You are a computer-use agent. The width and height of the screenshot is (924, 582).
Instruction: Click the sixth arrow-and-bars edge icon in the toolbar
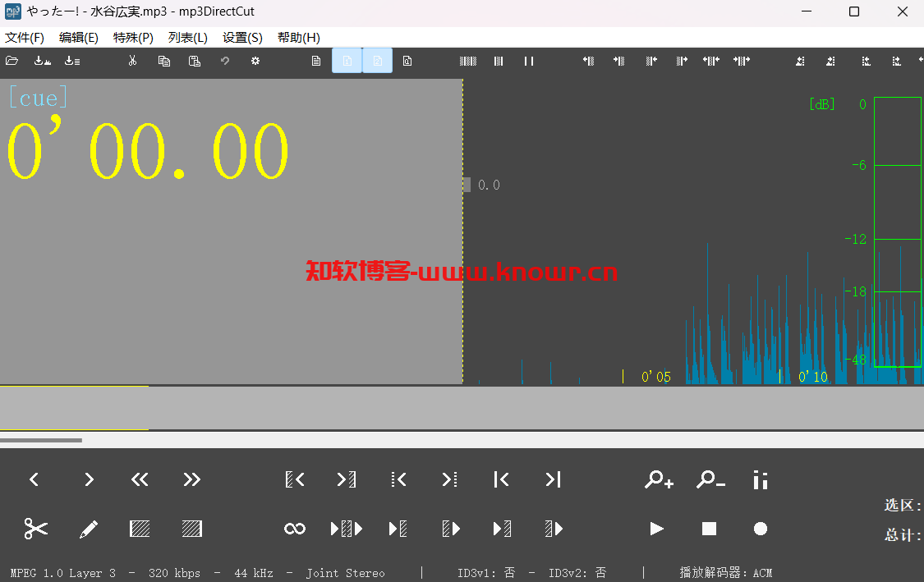(742, 61)
